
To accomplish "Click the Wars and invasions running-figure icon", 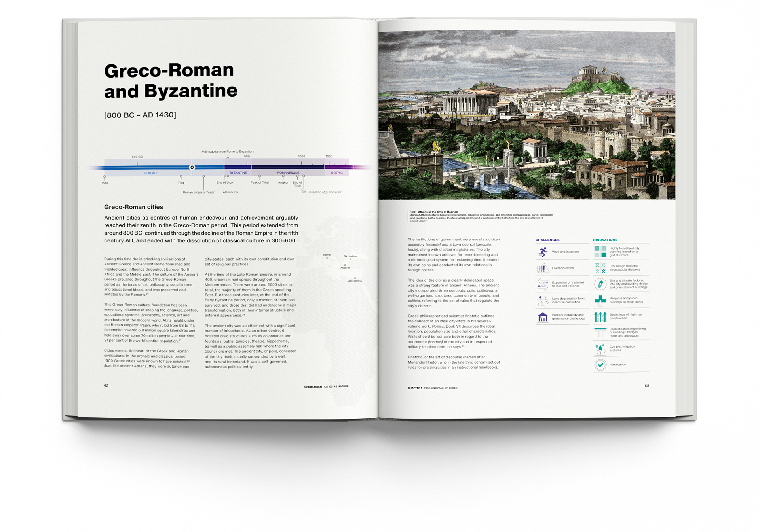I will (543, 252).
